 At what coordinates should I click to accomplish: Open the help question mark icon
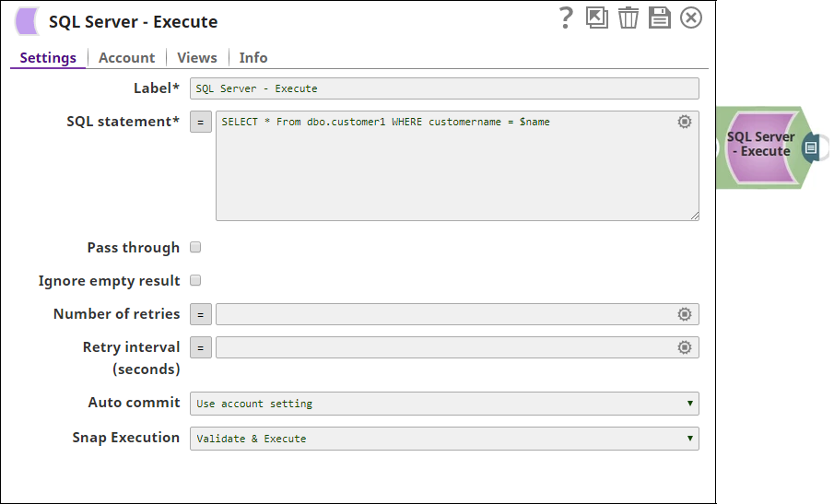click(566, 18)
